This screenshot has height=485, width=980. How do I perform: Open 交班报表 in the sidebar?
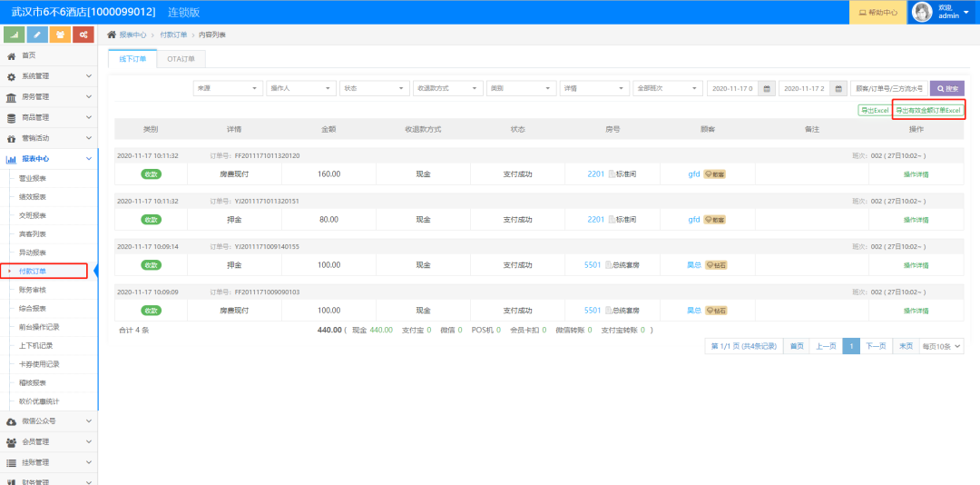pos(33,215)
